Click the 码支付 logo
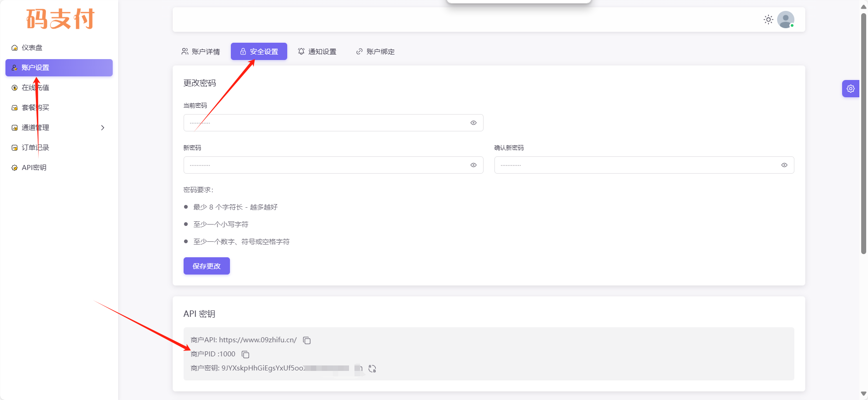Screen dimensions: 868x400 [60, 19]
